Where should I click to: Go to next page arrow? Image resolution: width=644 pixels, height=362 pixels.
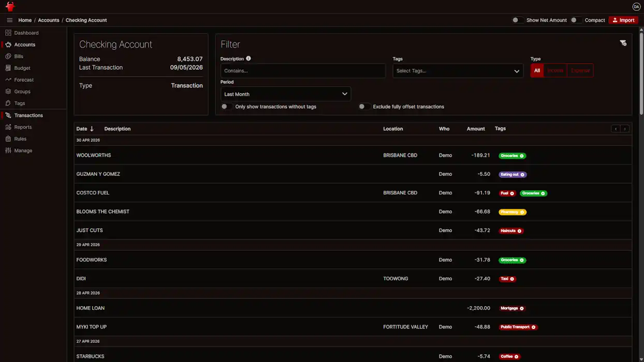tap(625, 129)
